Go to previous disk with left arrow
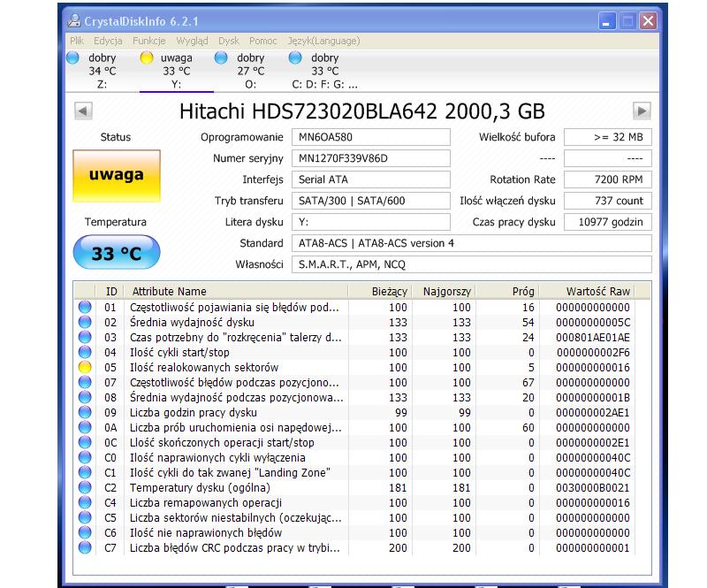This screenshot has height=588, width=707. (x=83, y=111)
